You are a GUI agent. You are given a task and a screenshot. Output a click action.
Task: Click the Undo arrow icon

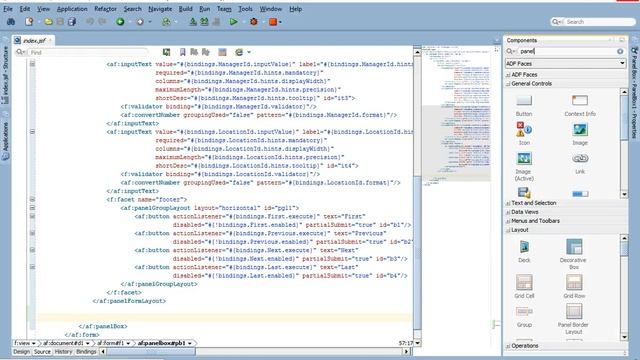tap(90, 22)
